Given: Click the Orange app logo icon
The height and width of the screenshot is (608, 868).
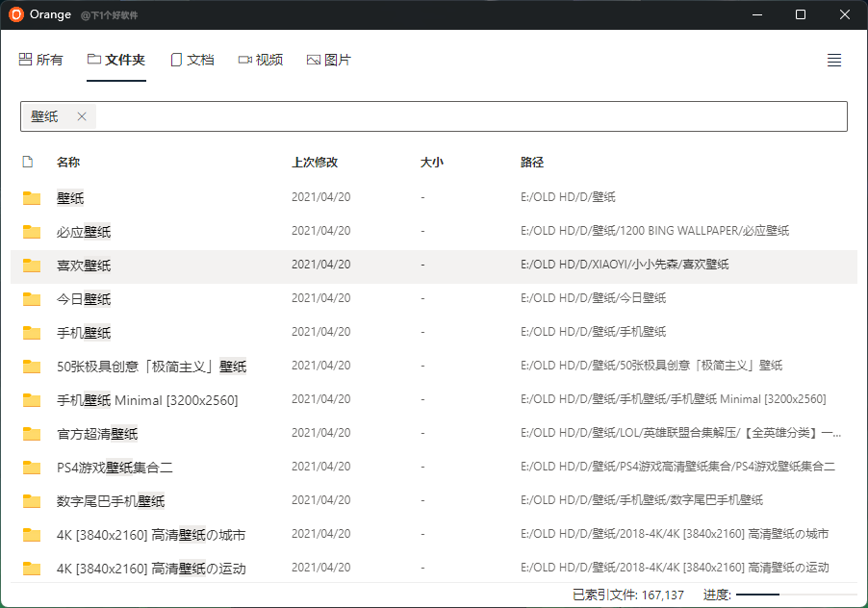Looking at the screenshot, I should (16, 14).
